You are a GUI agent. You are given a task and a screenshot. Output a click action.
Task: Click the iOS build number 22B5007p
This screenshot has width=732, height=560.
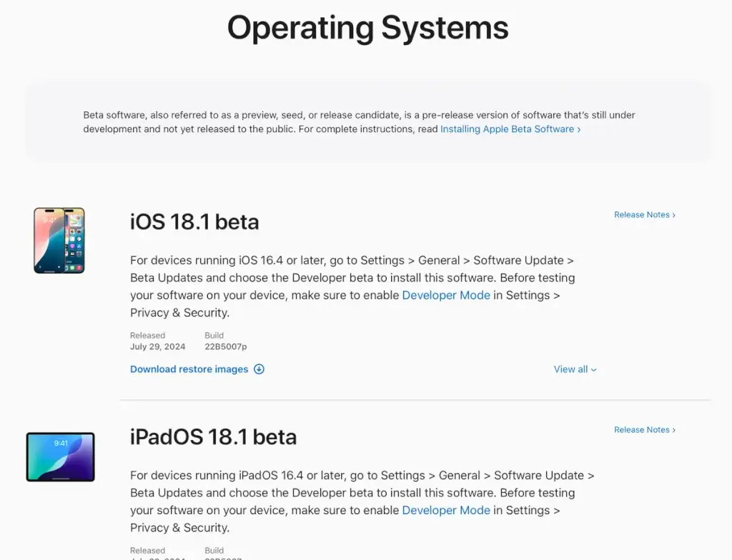coord(226,346)
